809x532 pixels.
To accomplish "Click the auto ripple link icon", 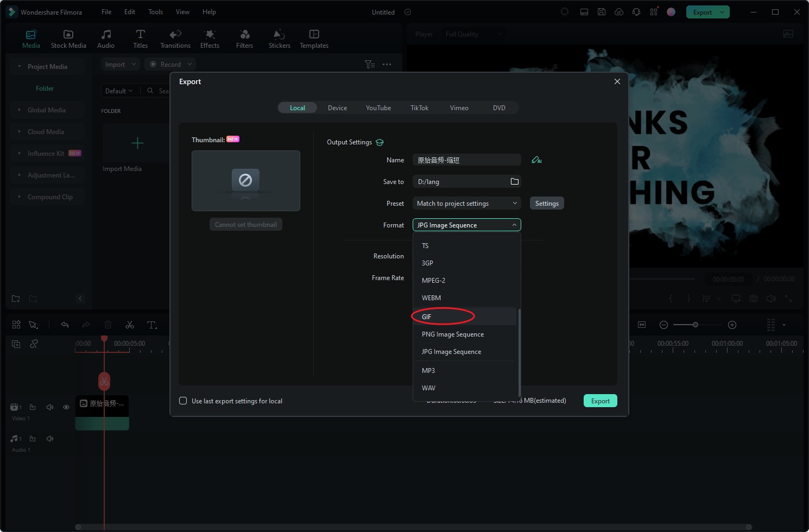I will pos(34,344).
